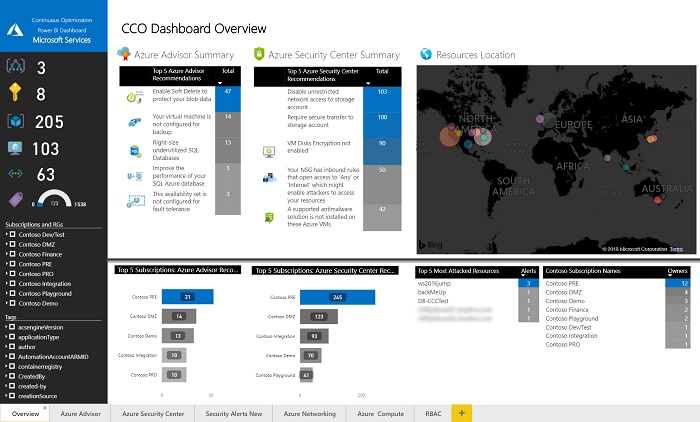Open the Azure Advisor tab

[80, 414]
